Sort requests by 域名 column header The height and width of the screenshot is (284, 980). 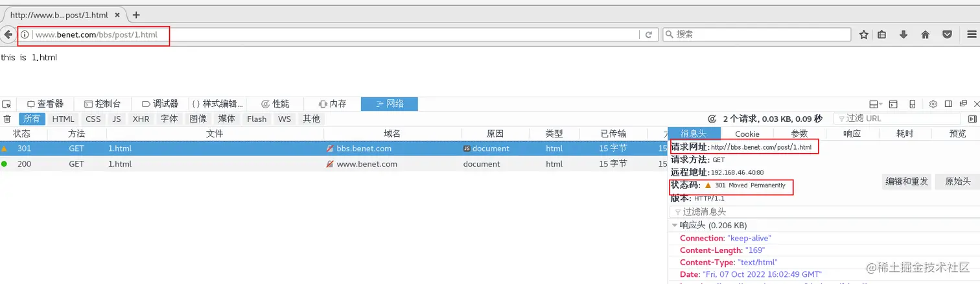tap(391, 134)
